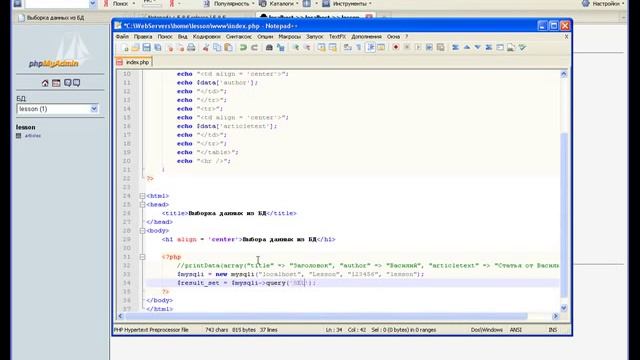Viewport: 640px width, 360px height.
Task: Open the БД database dropdown showing lesson (1)
Action: [58, 109]
